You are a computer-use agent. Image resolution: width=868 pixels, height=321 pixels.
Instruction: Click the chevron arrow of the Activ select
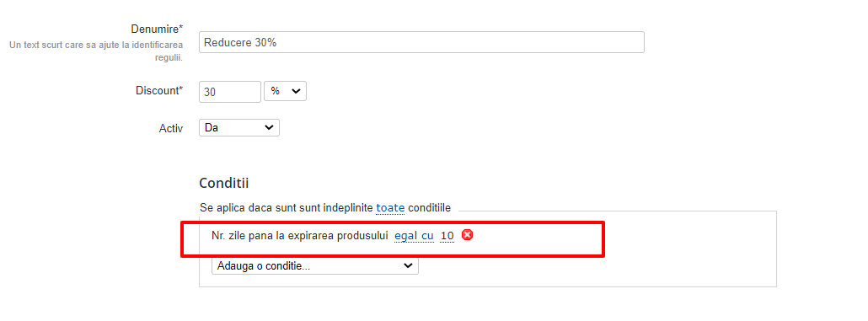[269, 127]
